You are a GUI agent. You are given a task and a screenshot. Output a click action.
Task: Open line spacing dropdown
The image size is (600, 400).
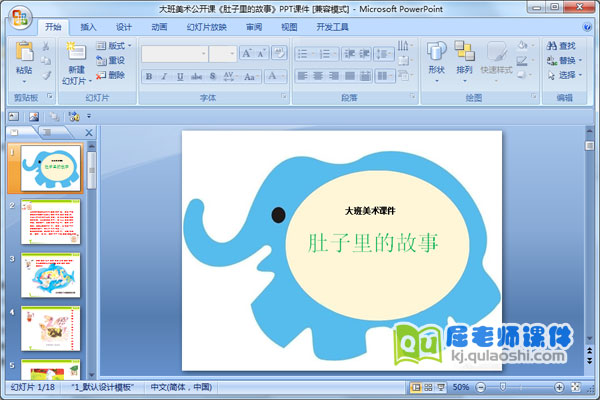click(391, 54)
